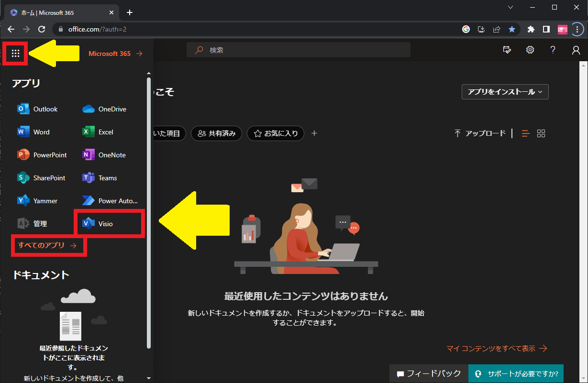Bookmark this page with star icon

click(512, 29)
